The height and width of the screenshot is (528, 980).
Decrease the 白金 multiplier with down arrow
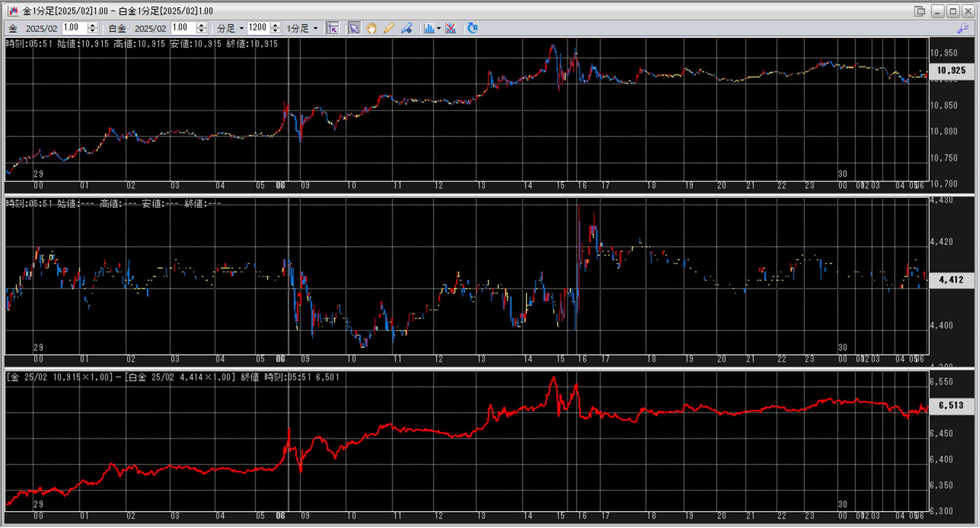(x=202, y=31)
